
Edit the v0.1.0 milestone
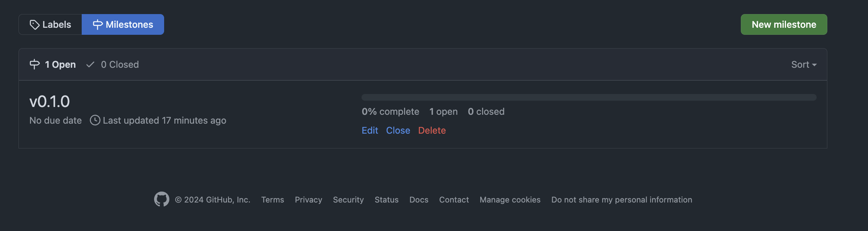point(370,130)
